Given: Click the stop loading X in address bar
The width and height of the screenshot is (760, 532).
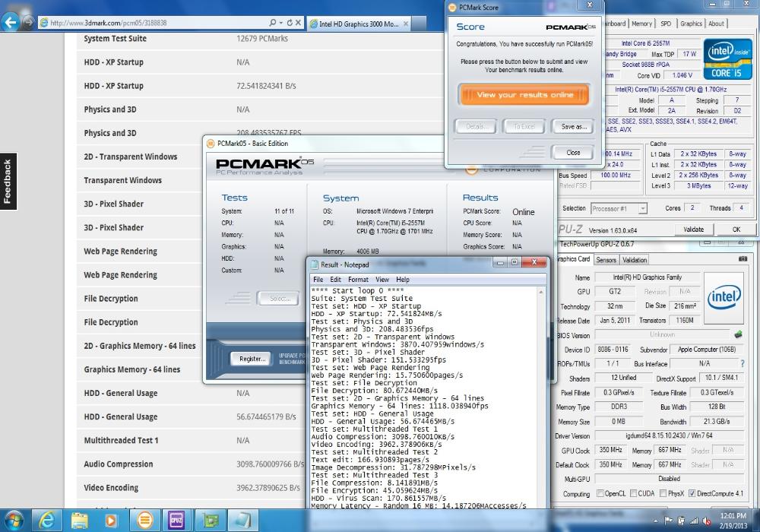Looking at the screenshot, I should (x=298, y=23).
